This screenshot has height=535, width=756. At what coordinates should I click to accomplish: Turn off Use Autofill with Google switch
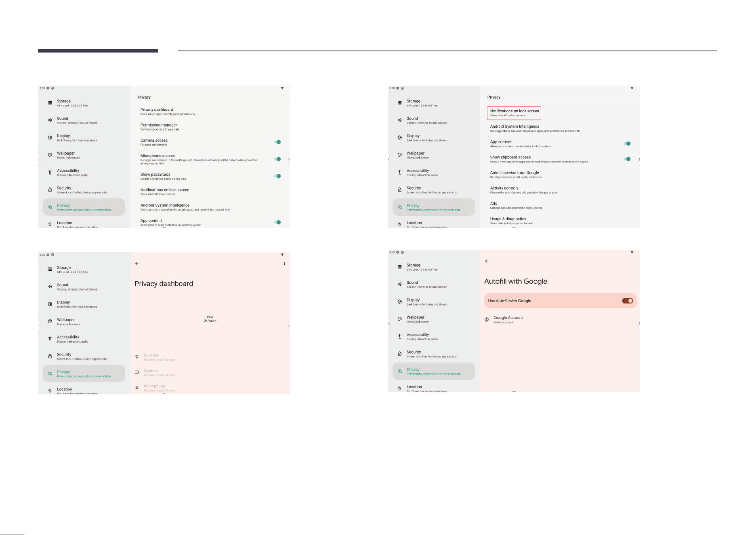click(x=628, y=301)
